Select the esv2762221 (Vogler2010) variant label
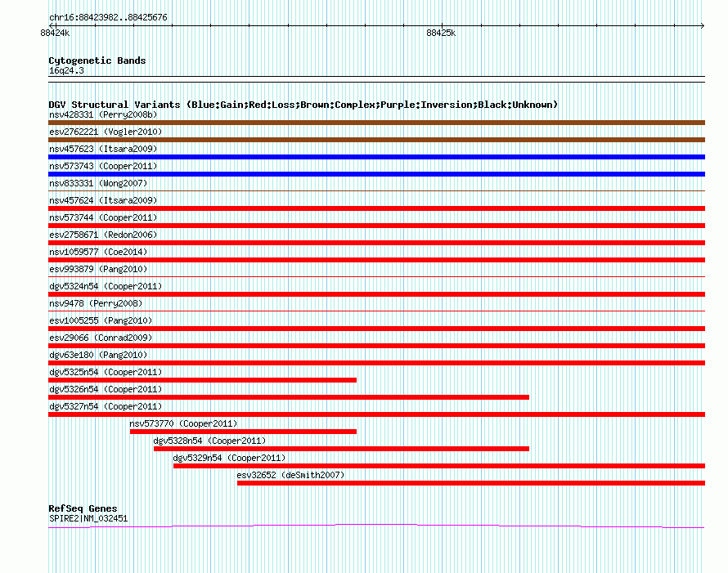 pos(106,132)
